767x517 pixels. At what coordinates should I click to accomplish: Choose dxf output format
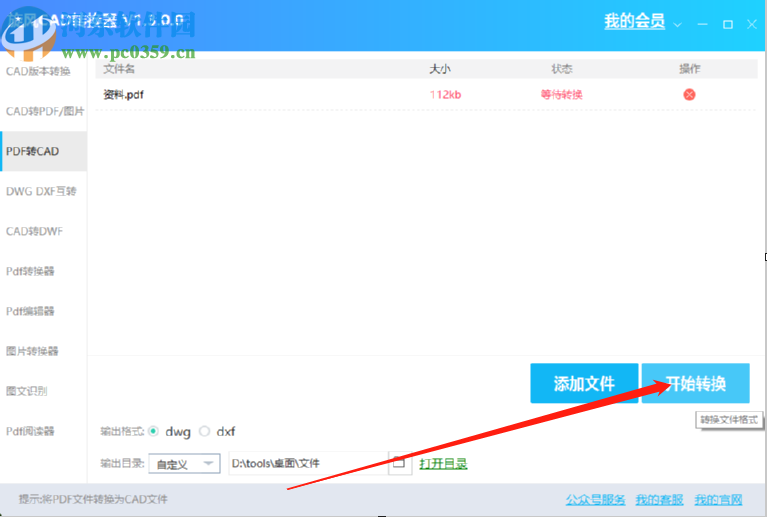(x=204, y=431)
